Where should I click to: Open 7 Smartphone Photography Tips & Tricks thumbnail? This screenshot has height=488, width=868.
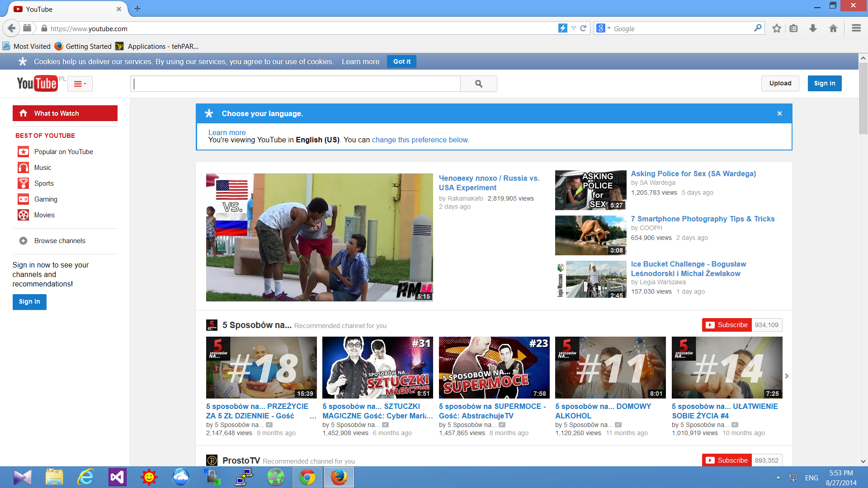591,235
